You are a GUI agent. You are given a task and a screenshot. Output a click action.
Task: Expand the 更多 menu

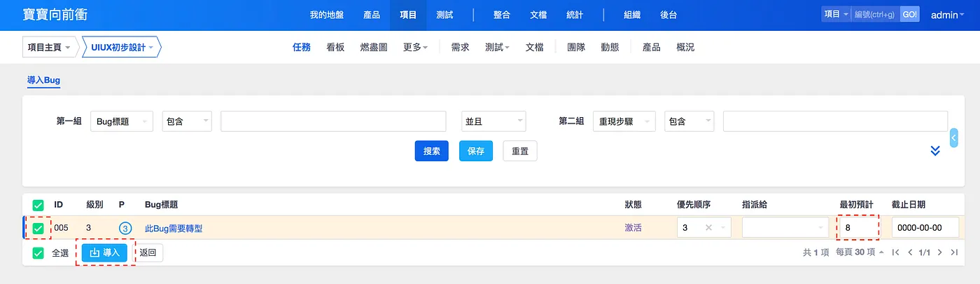tap(415, 48)
